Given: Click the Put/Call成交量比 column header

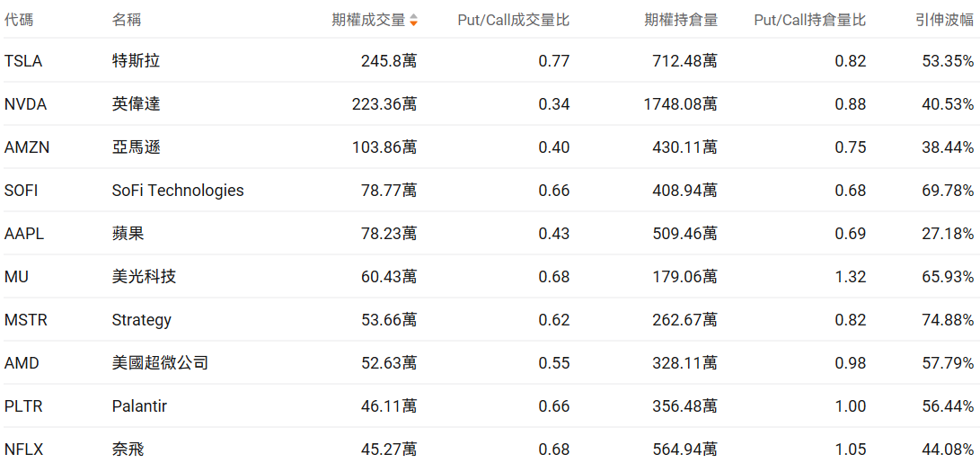Looking at the screenshot, I should 513,20.
